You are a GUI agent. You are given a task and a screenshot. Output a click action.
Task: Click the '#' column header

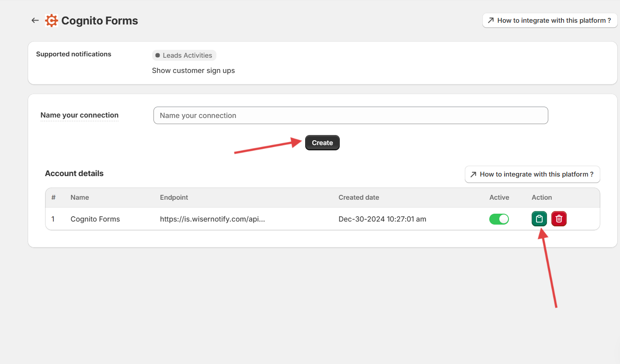tap(53, 198)
